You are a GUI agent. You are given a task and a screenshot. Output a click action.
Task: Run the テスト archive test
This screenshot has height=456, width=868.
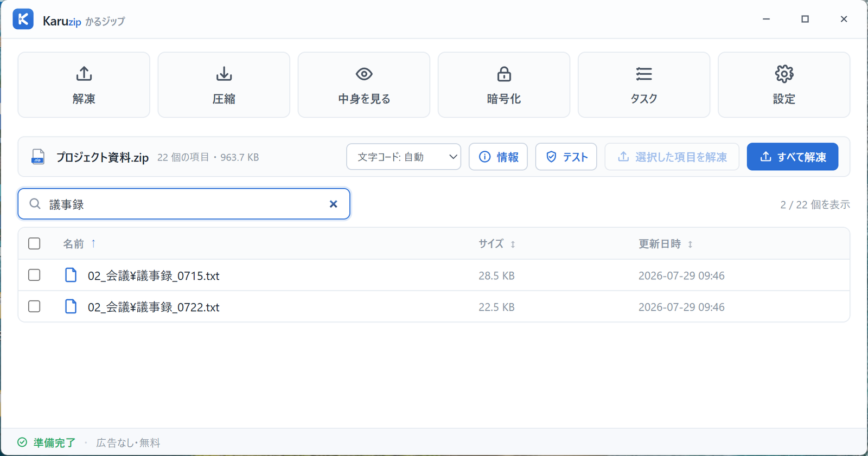coord(566,157)
